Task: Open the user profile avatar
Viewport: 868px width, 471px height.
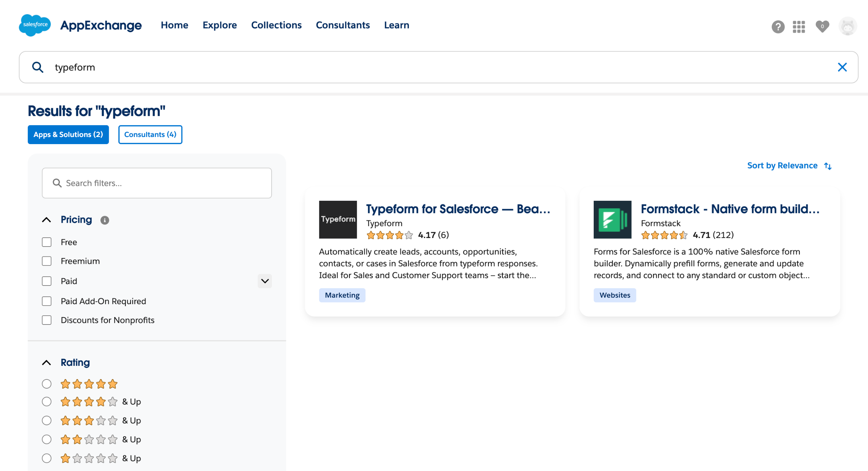Action: click(847, 26)
